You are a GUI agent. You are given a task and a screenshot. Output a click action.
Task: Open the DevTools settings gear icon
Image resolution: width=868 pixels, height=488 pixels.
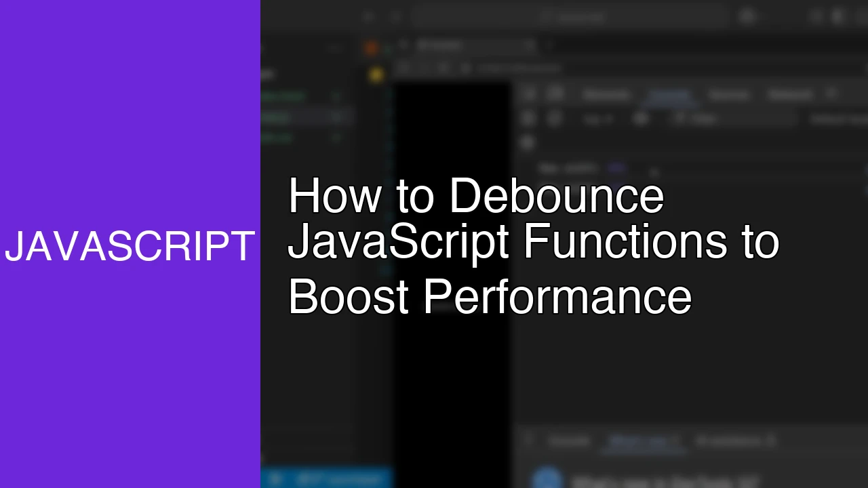pyautogui.click(x=831, y=94)
